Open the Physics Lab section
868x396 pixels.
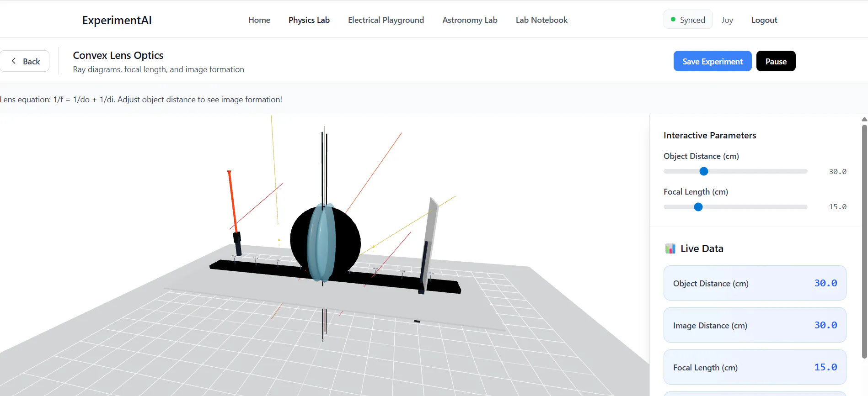309,20
